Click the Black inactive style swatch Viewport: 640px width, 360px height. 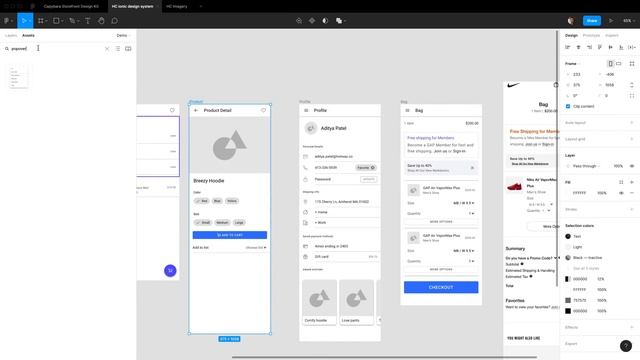pyautogui.click(x=568, y=258)
